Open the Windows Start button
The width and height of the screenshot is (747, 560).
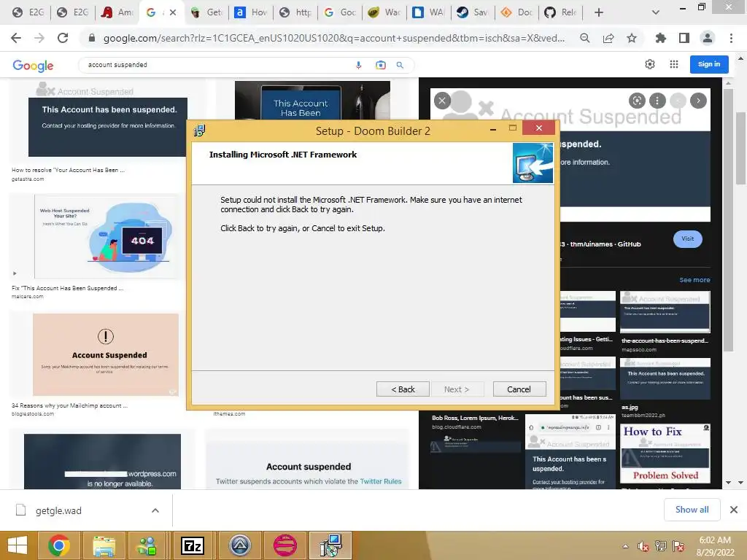(18, 545)
